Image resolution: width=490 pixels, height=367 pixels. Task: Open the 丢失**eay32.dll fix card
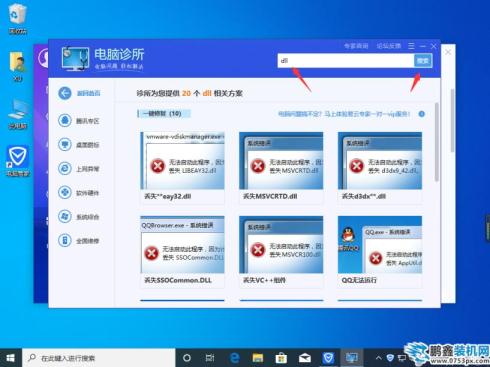182,167
